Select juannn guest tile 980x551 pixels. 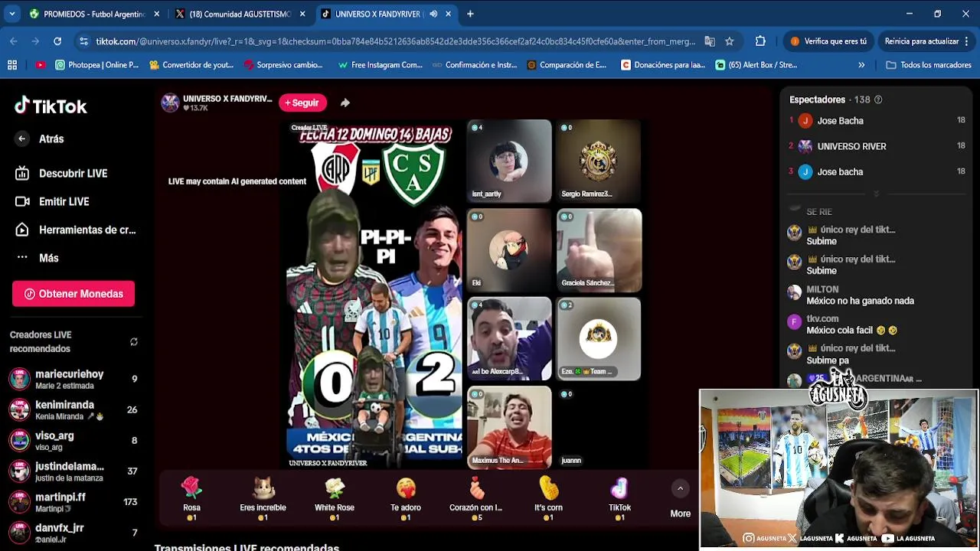point(599,428)
